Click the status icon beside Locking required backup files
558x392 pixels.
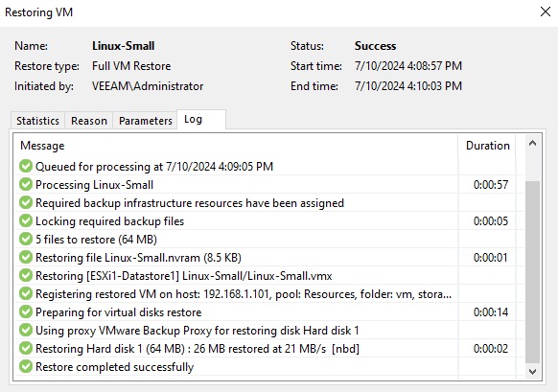pyautogui.click(x=26, y=220)
